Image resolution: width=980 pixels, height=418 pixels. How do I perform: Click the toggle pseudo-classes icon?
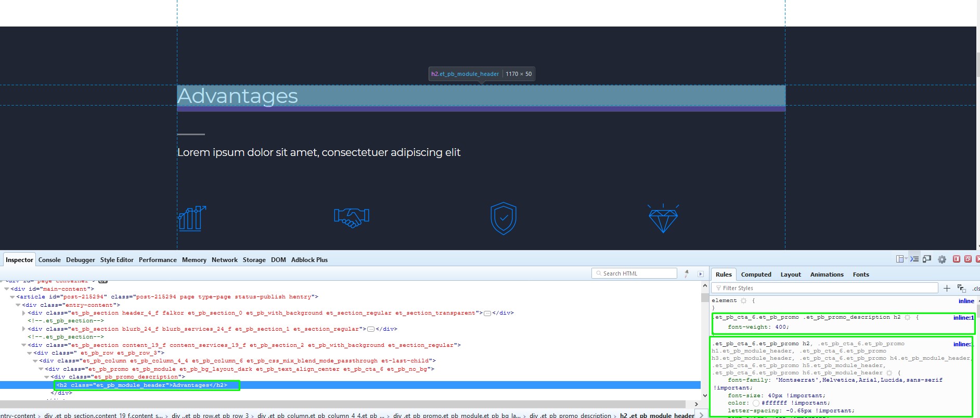click(961, 288)
